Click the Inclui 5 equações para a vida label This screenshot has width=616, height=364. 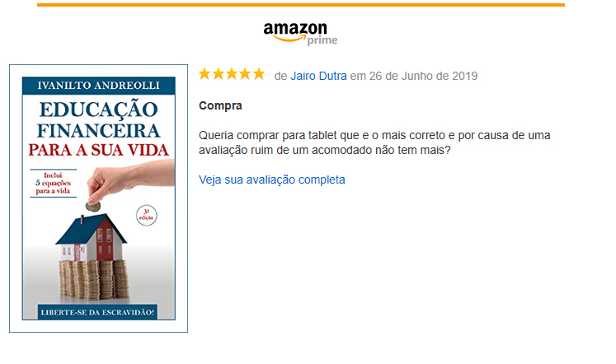54,183
